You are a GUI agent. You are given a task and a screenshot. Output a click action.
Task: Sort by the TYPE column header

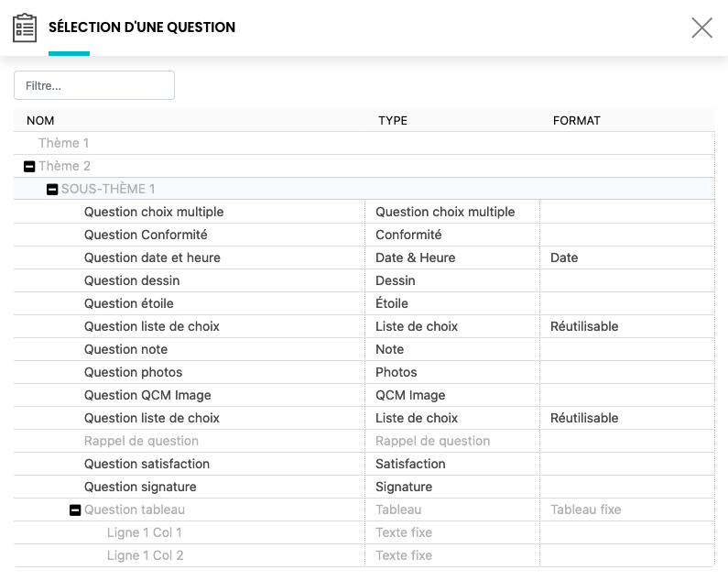pyautogui.click(x=393, y=120)
